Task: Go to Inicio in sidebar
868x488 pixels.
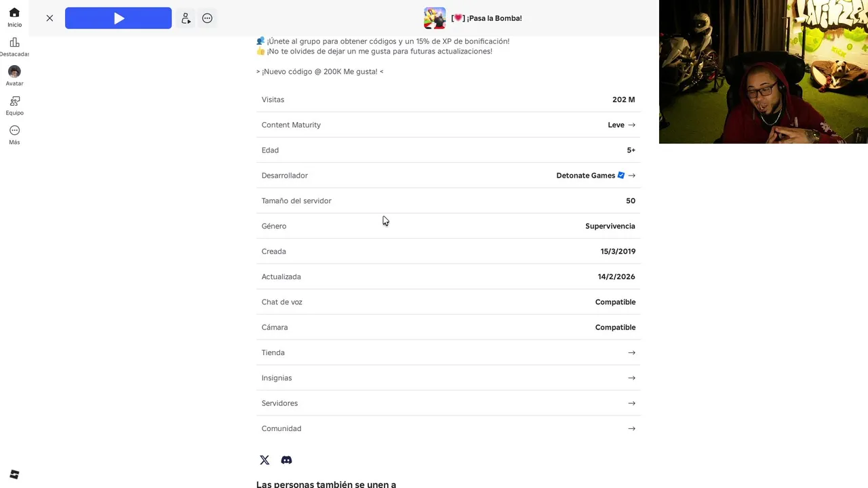Action: pos(14,17)
